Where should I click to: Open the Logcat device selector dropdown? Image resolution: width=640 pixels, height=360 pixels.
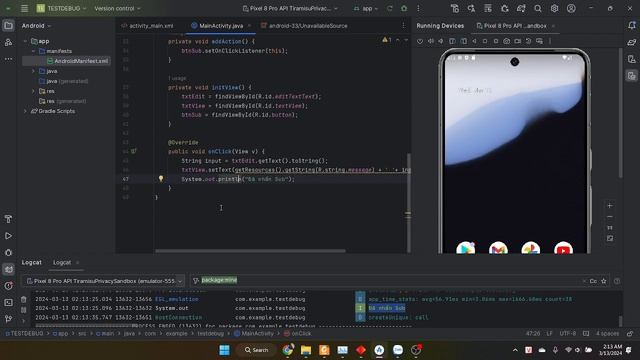(104, 281)
